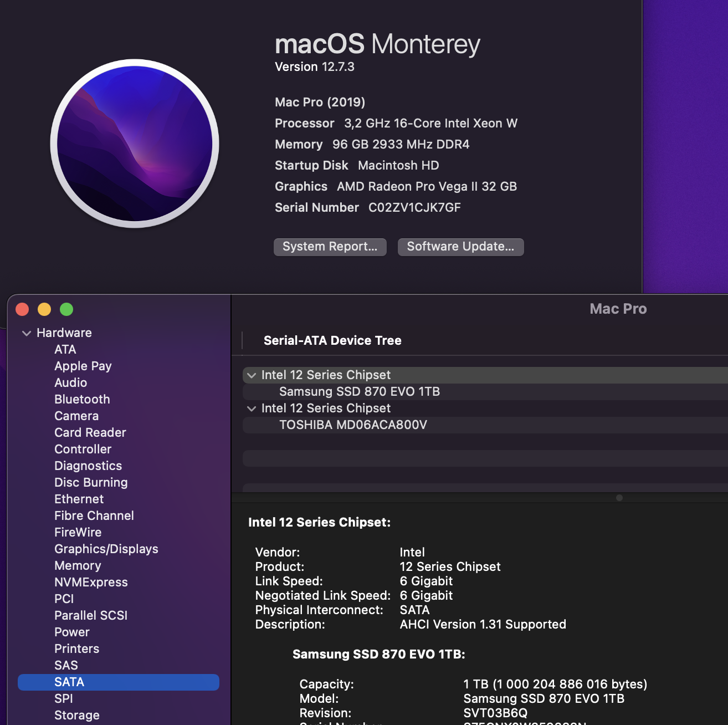Select Power in the sidebar
The image size is (728, 725).
(72, 632)
